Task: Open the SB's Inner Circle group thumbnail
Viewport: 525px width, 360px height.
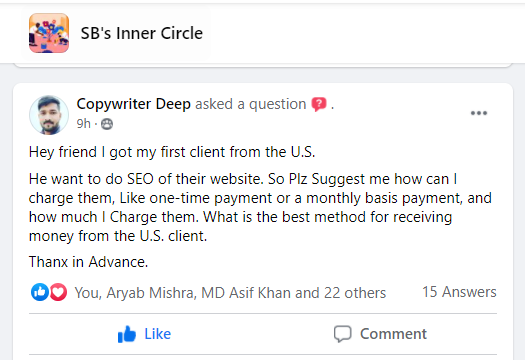Action: (49, 33)
